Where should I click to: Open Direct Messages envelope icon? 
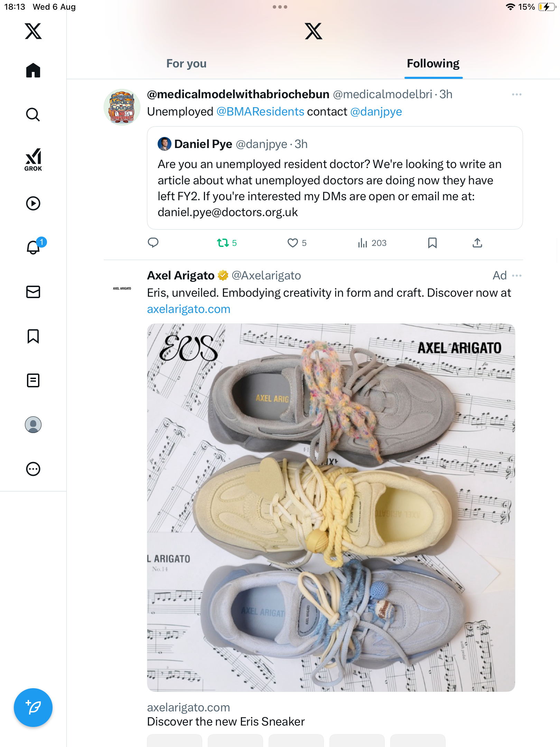coord(33,292)
